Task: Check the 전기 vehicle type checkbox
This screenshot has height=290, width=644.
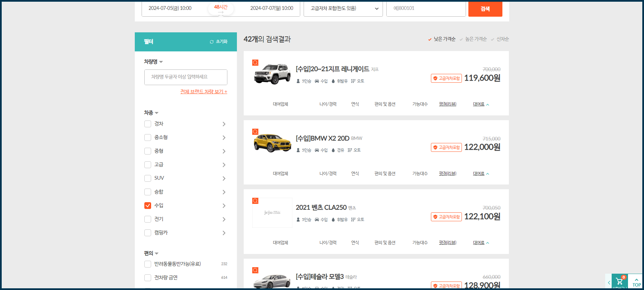Action: point(148,219)
